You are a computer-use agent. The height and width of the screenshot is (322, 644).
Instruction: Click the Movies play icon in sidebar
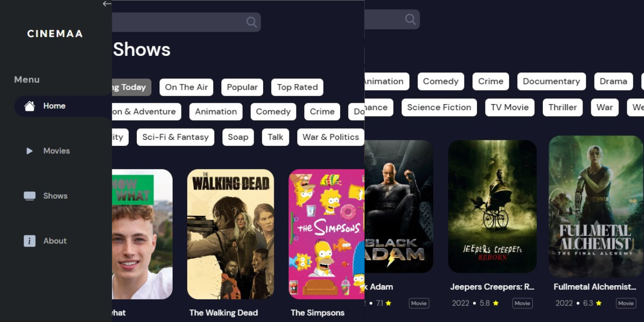tap(30, 151)
